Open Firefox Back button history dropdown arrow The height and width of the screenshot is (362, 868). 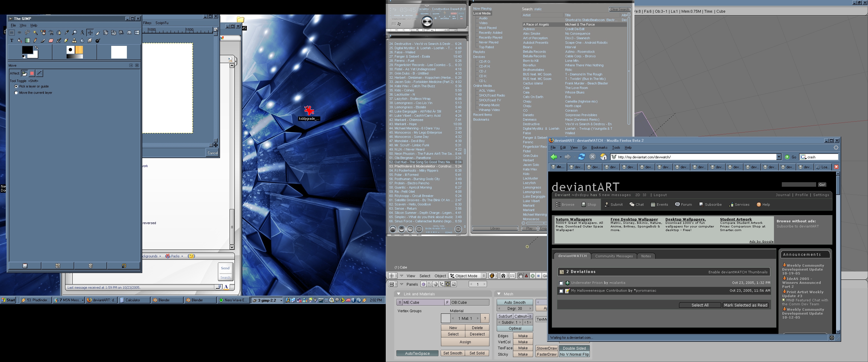pos(561,157)
